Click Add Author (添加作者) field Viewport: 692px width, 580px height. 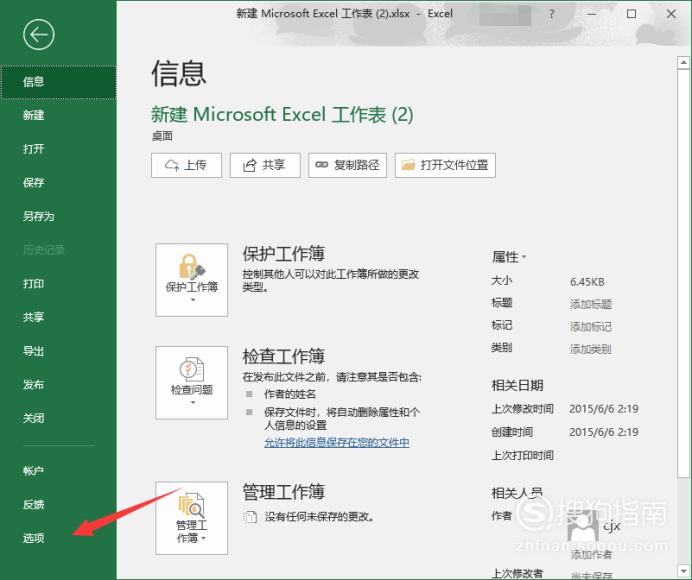[591, 554]
